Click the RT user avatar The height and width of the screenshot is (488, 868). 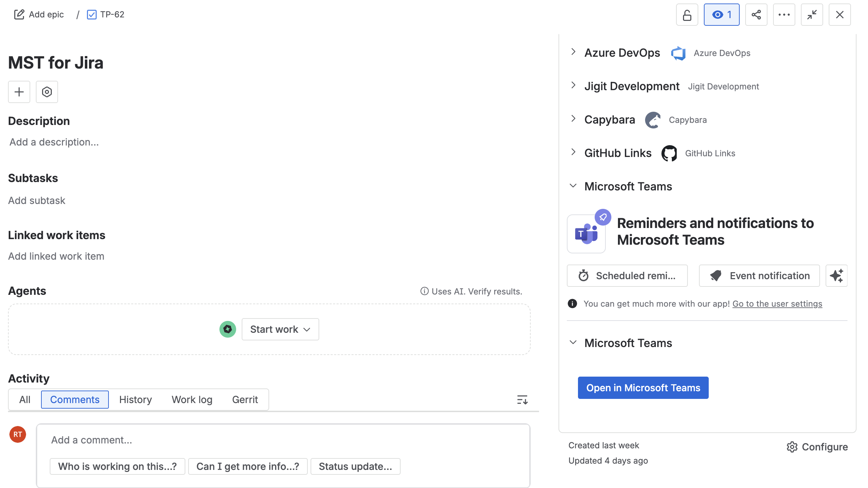coord(18,434)
